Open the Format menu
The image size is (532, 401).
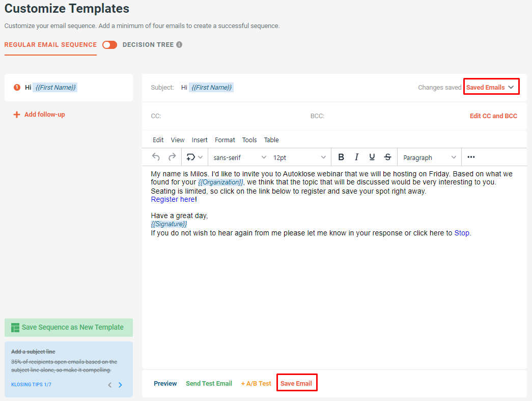click(225, 140)
